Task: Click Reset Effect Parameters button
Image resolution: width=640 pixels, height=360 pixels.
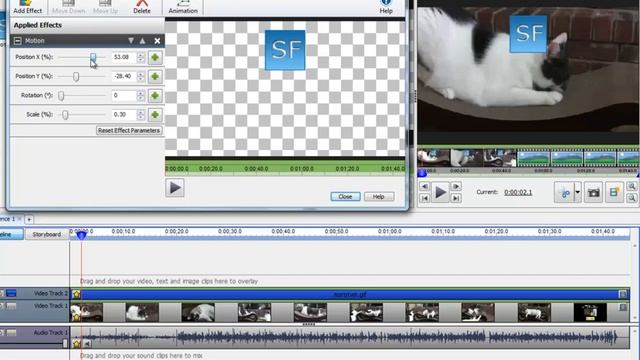Action: (129, 131)
